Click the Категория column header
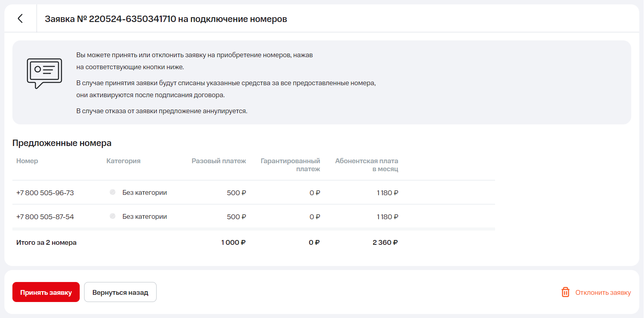This screenshot has height=318, width=644. coord(123,161)
